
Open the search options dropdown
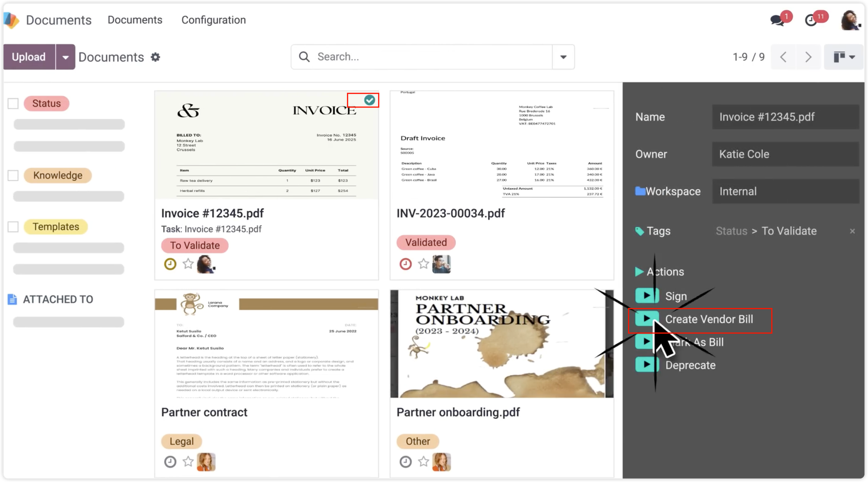point(563,57)
